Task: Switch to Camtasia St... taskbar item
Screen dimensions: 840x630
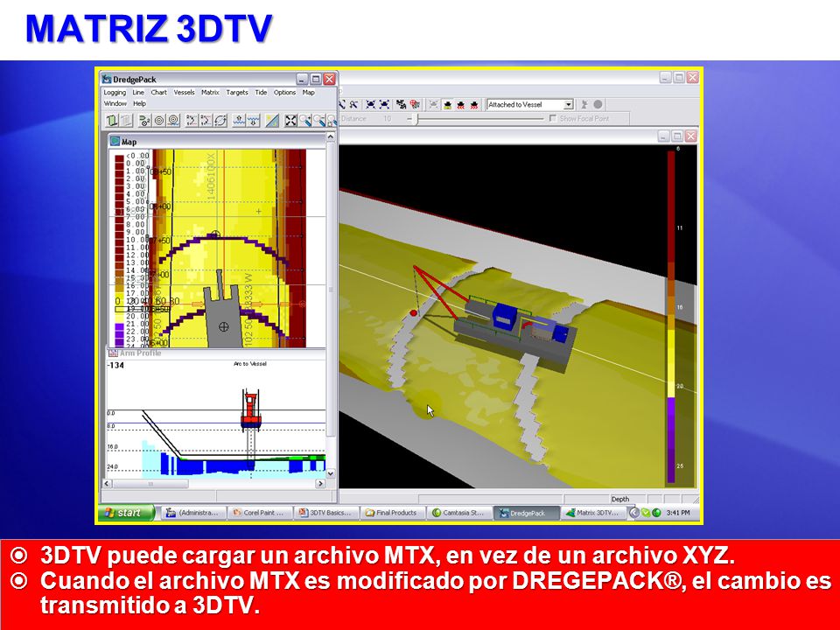Action: pyautogui.click(x=459, y=513)
